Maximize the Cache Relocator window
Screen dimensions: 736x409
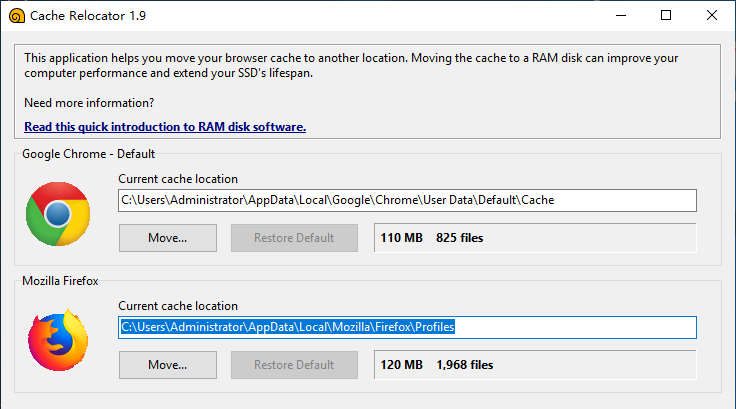point(666,16)
